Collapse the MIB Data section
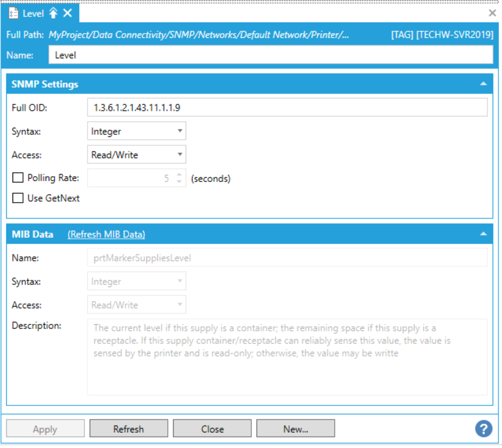This screenshot has height=448, width=502. [x=483, y=234]
